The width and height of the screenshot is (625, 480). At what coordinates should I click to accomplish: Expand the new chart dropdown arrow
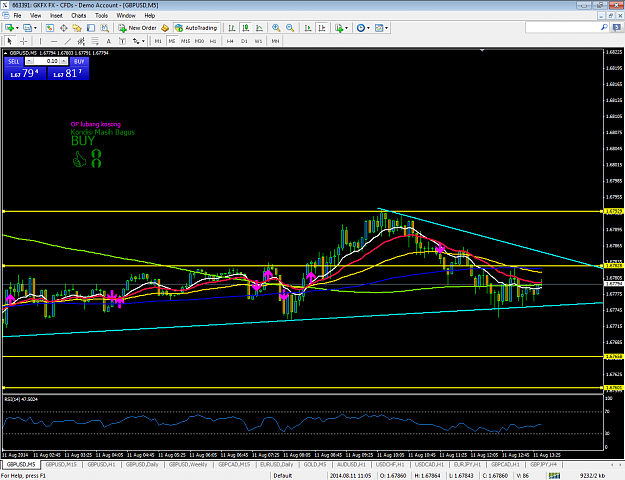point(17,28)
